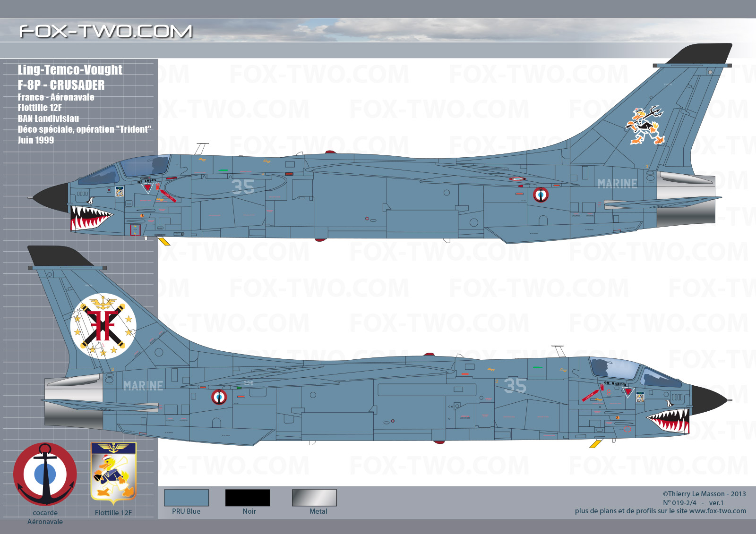The width and height of the screenshot is (756, 534).
Task: Click the Flottille 12F caption under badge
Action: pos(113,513)
